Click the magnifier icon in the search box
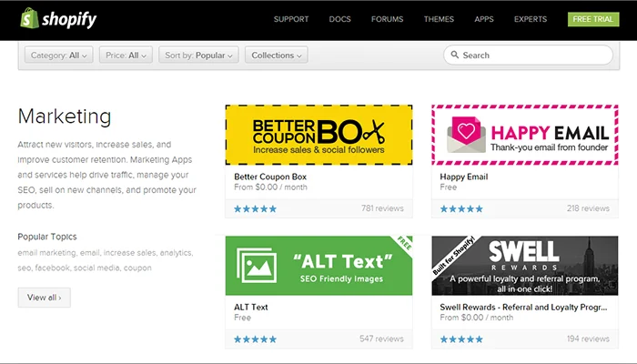Image resolution: width=637 pixels, height=364 pixels. [455, 55]
